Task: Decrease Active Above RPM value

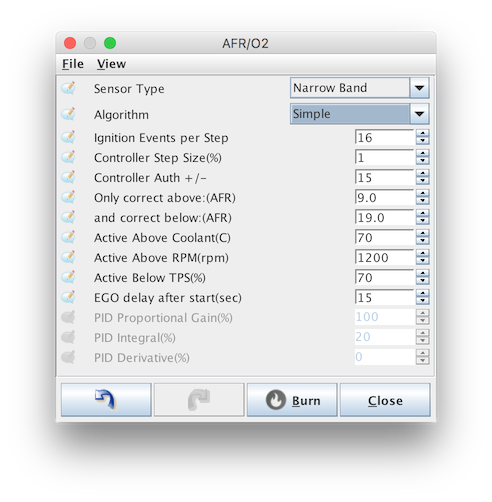Action: pos(422,261)
